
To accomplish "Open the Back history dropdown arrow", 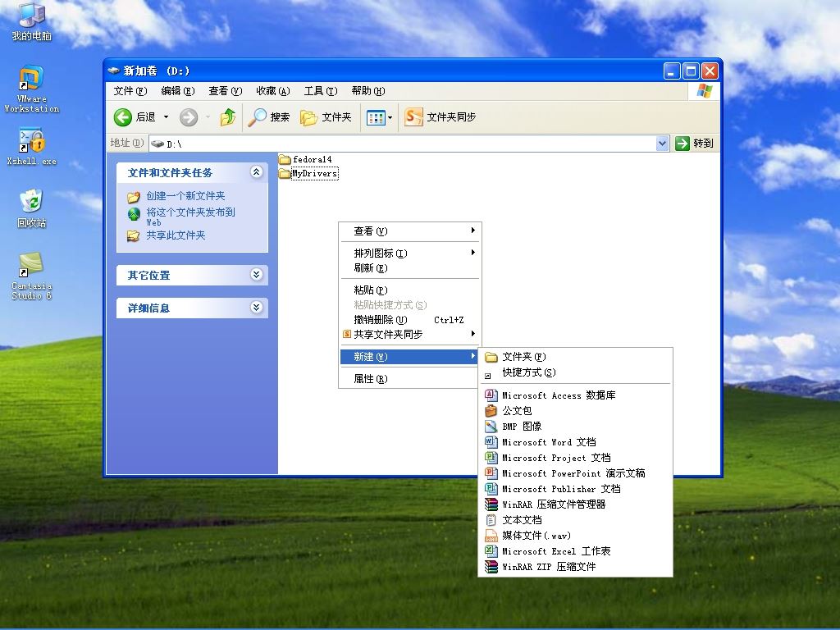I will pos(166,117).
